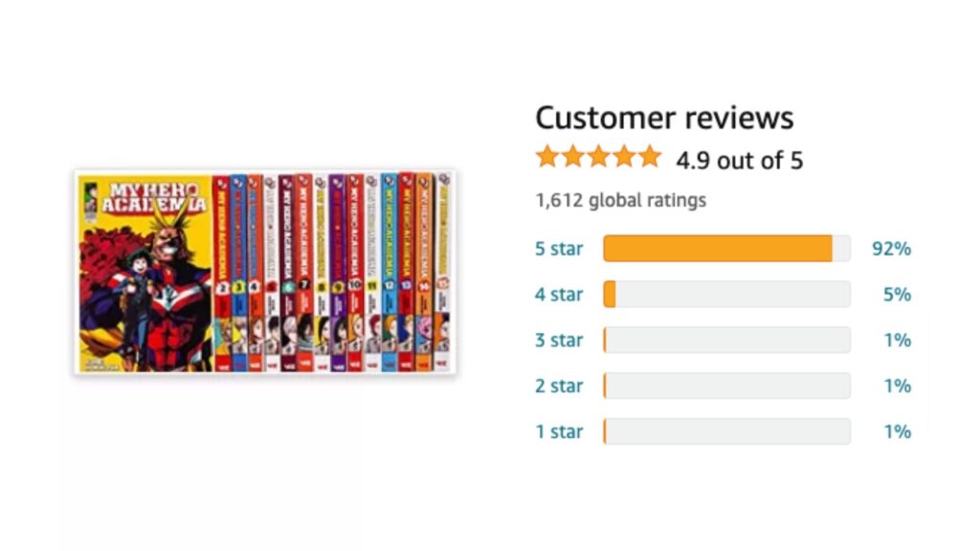Open the 5 star reviews link
This screenshot has height=551, width=980.
click(558, 249)
